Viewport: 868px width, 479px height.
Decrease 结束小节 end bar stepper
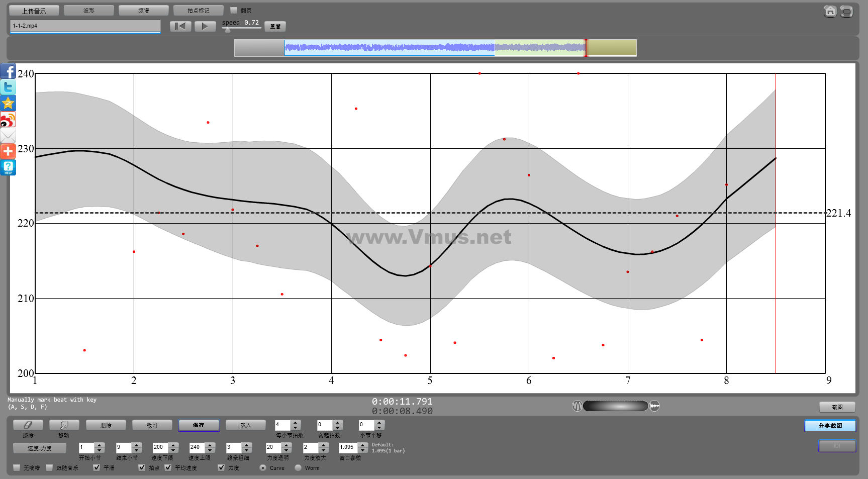coord(137,450)
